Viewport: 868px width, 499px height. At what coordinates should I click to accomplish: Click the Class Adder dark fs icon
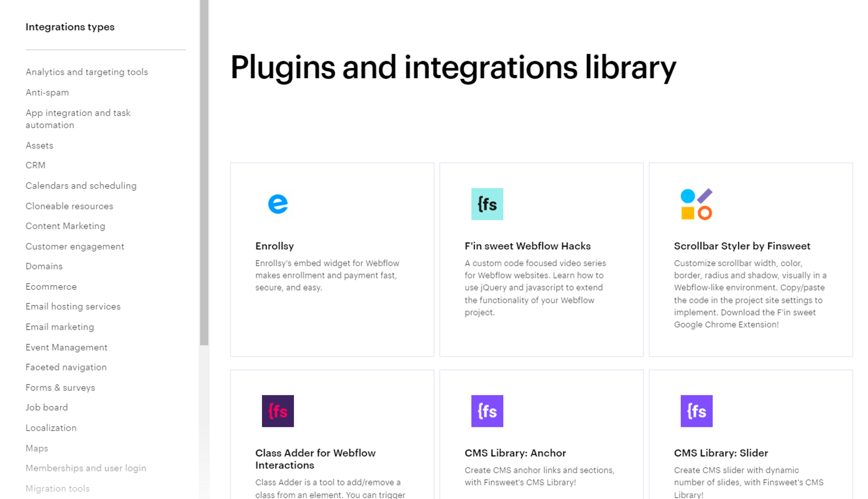pyautogui.click(x=278, y=411)
